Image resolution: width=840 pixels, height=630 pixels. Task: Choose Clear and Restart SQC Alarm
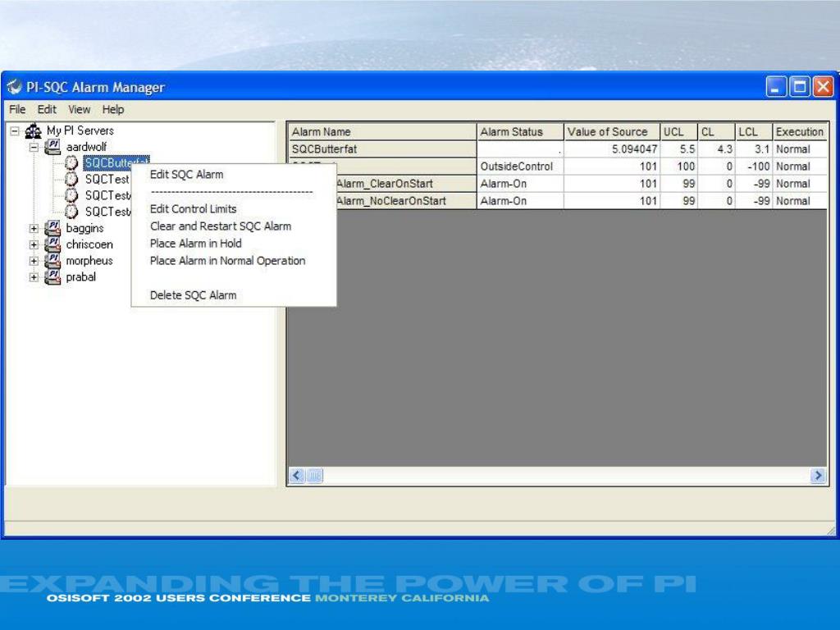tap(220, 226)
